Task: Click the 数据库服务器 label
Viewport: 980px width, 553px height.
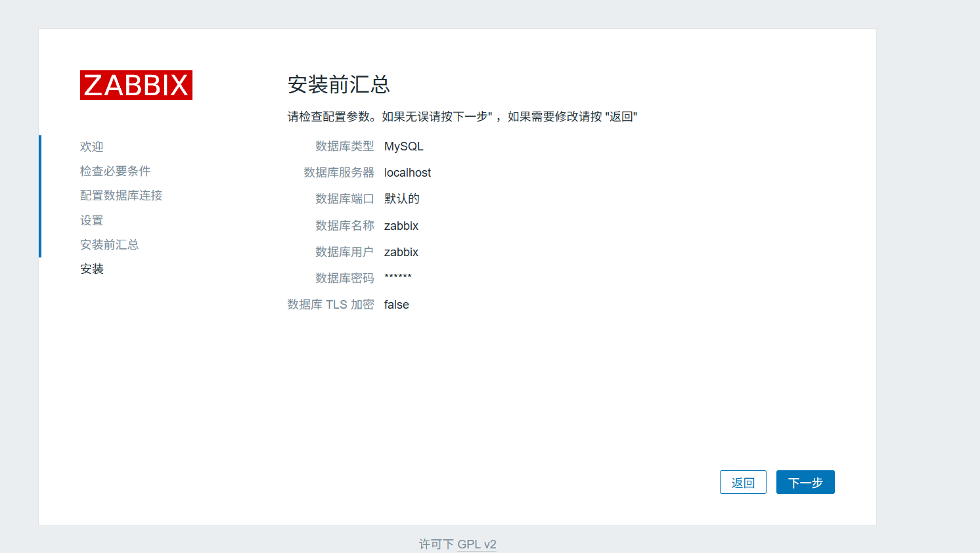Action: (x=339, y=173)
